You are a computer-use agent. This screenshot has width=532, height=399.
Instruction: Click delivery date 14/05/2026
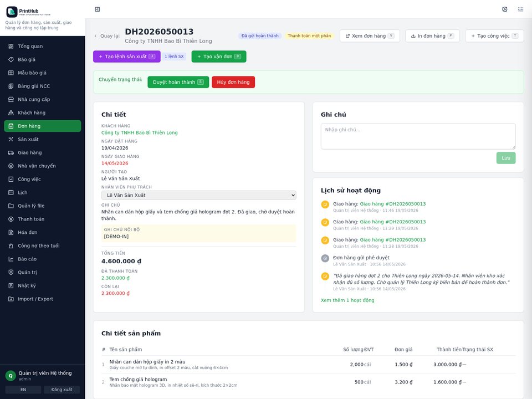115,163
